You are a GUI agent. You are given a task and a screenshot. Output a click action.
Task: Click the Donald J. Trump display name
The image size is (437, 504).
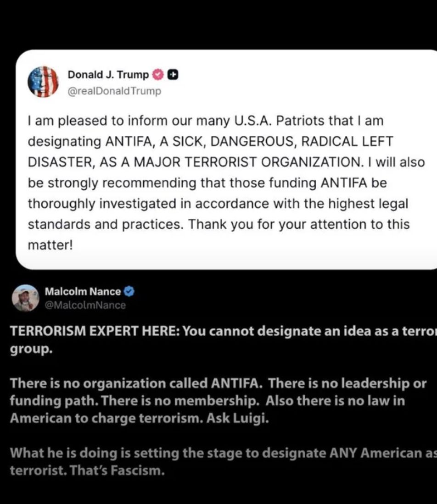click(x=109, y=74)
